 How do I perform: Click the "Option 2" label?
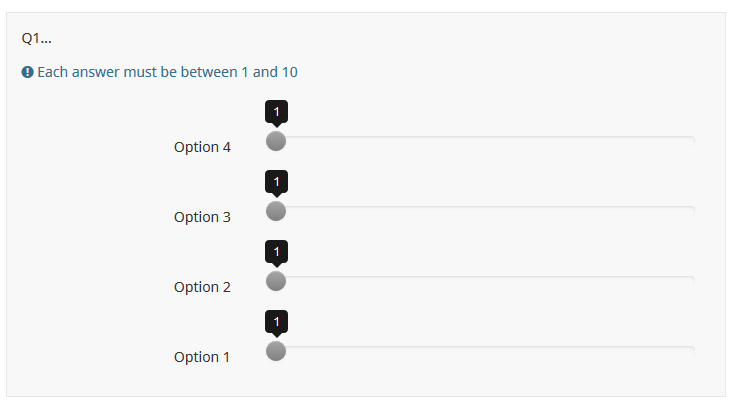(x=202, y=287)
